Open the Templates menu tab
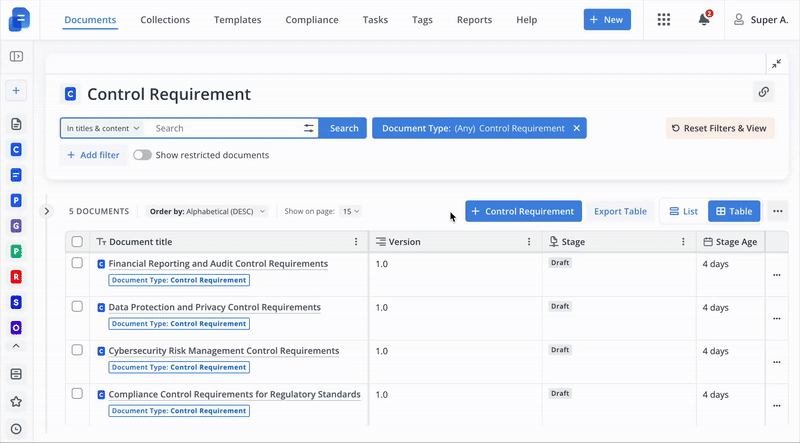This screenshot has width=800, height=443. coord(237,20)
